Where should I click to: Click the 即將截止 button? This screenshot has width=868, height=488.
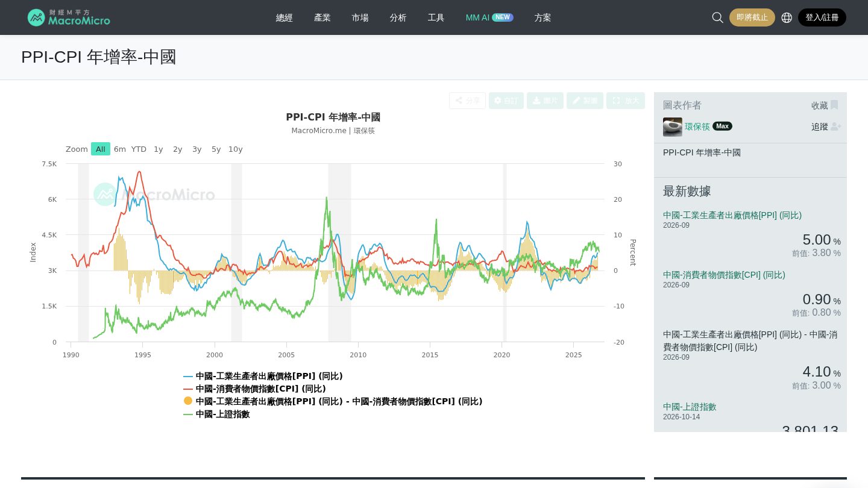pyautogui.click(x=752, y=17)
